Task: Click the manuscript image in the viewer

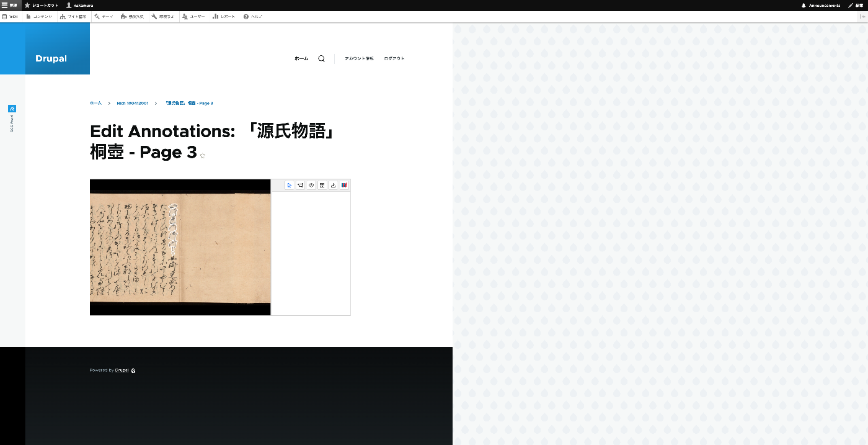Action: [180, 247]
